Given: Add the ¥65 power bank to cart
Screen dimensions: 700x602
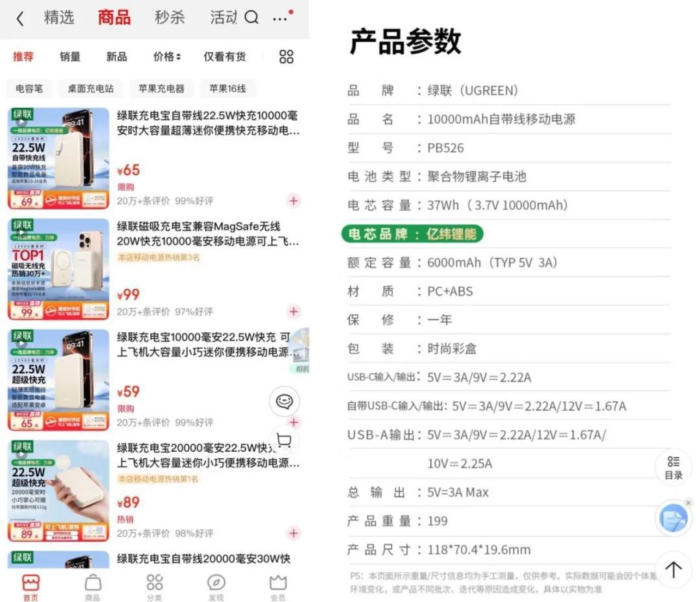Looking at the screenshot, I should pyautogui.click(x=294, y=201).
